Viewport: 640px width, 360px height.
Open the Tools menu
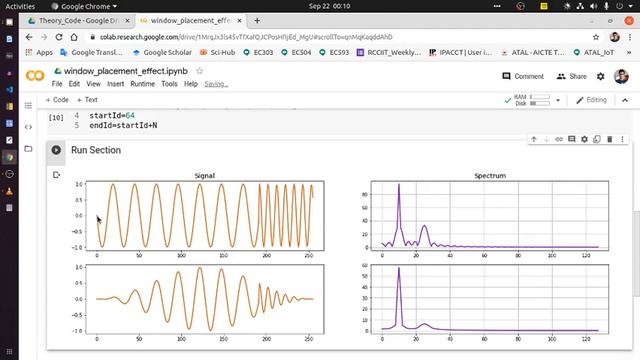click(x=169, y=84)
